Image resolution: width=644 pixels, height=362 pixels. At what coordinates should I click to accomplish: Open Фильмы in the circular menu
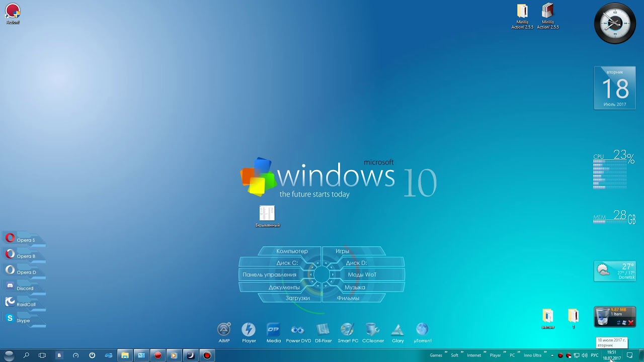coord(348,298)
